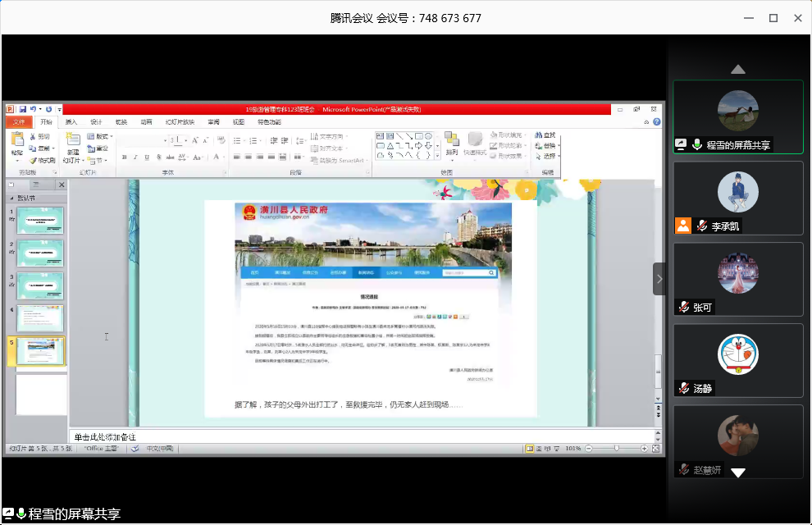Click the Replace (替换) button

pos(545,146)
